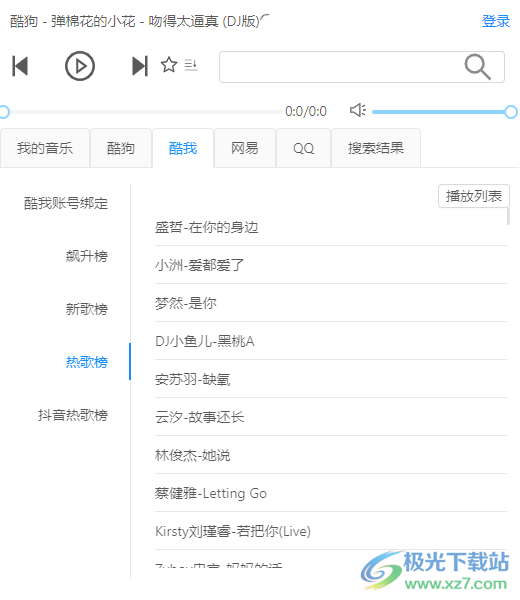
Task: Click the 播放列表 button
Action: point(473,196)
